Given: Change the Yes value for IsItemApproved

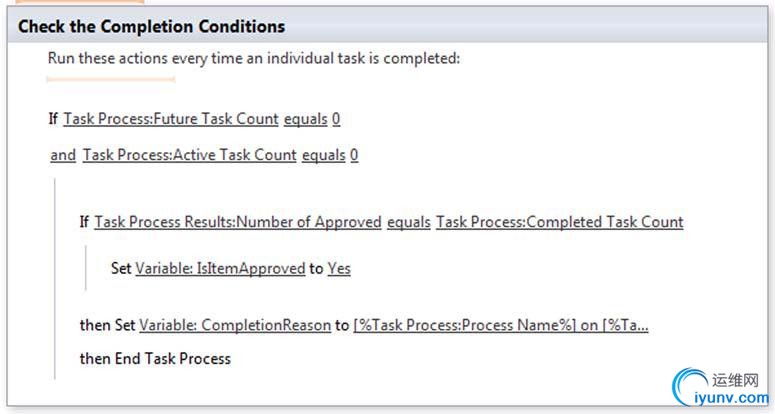Looking at the screenshot, I should pyautogui.click(x=339, y=268).
